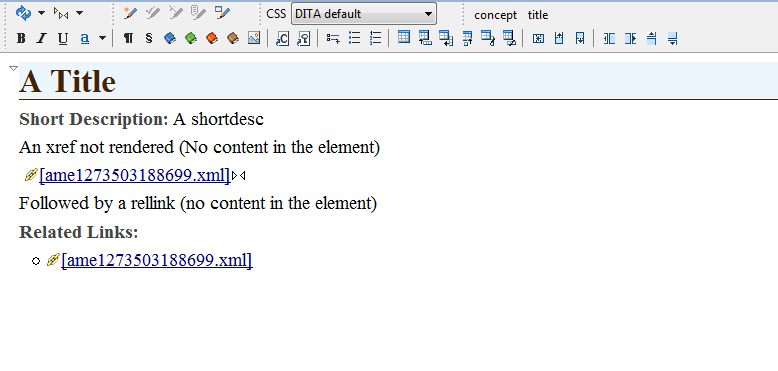
Task: Click the insert paragraph pilcrow icon
Action: (128, 38)
